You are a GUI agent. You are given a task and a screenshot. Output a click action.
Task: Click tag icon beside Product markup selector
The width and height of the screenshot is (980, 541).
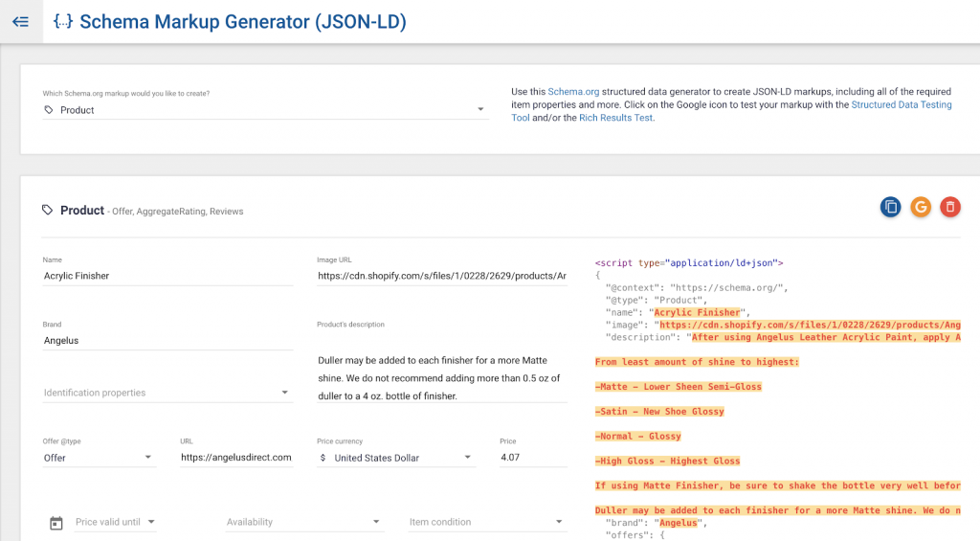tap(49, 110)
